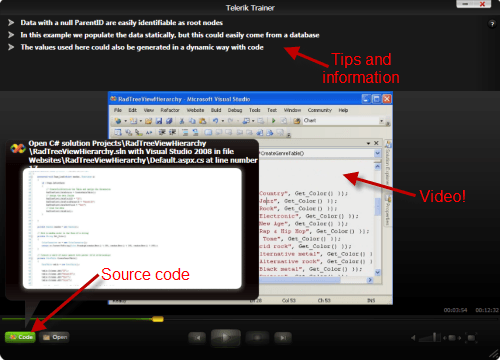Open the editor tab list dropdown arrow
The height and width of the screenshot is (360, 500).
pyautogui.click(x=368, y=143)
